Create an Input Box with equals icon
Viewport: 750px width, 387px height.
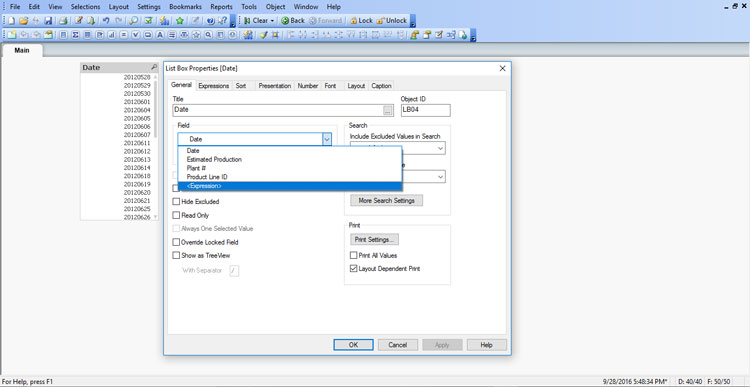pos(124,34)
